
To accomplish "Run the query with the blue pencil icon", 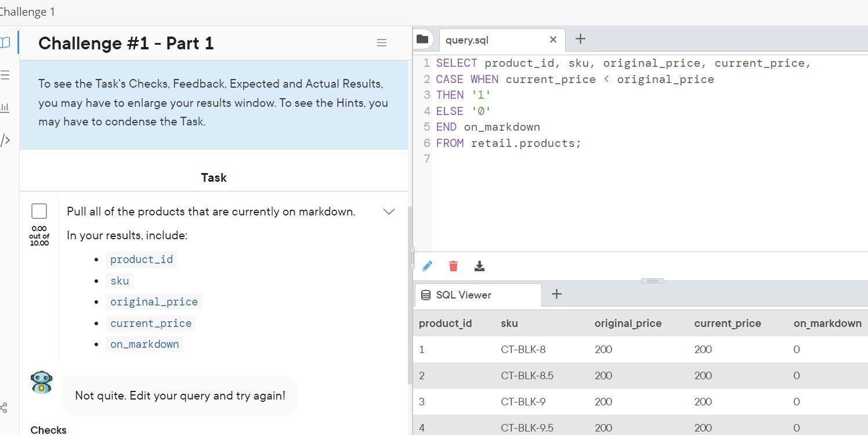I will point(428,265).
